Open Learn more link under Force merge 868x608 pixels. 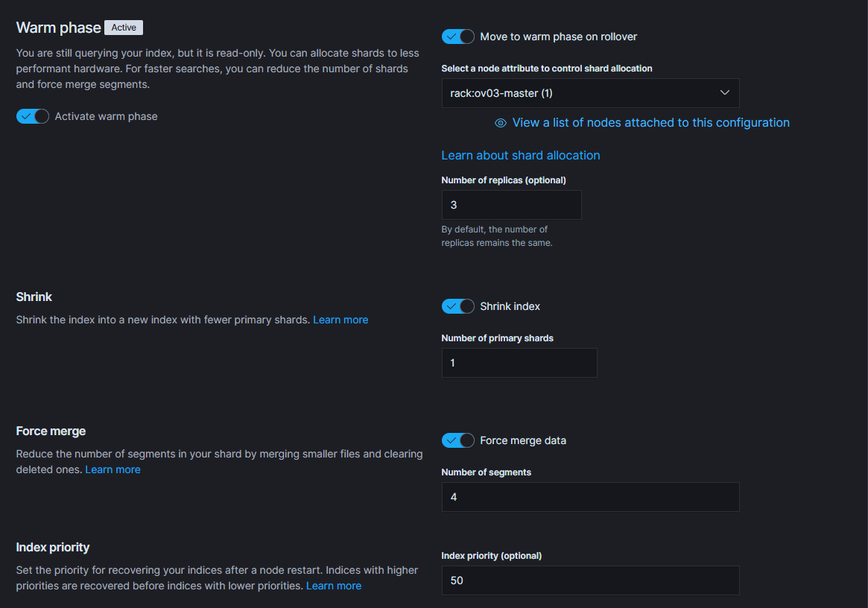point(113,469)
